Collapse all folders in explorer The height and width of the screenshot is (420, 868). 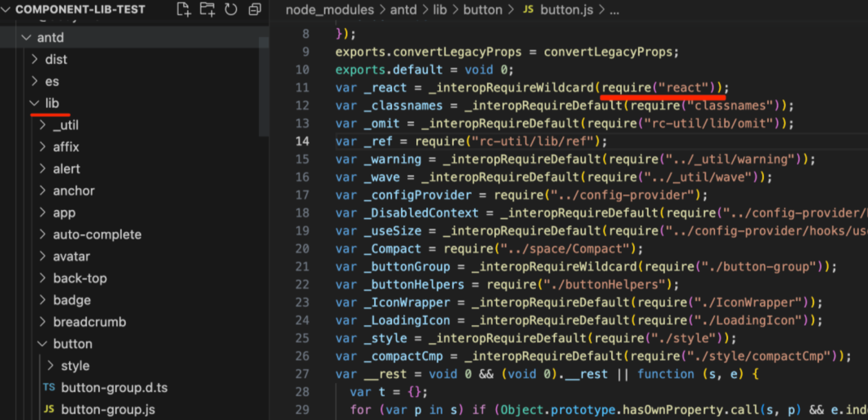pyautogui.click(x=254, y=9)
